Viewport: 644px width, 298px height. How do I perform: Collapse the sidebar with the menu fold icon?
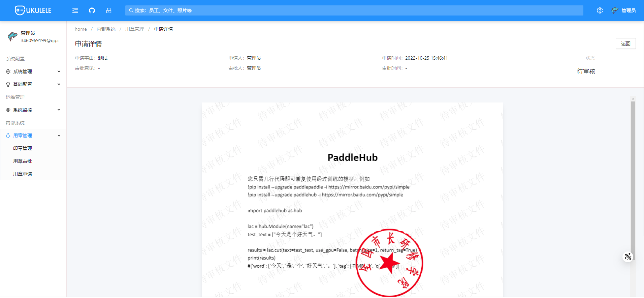click(x=75, y=10)
